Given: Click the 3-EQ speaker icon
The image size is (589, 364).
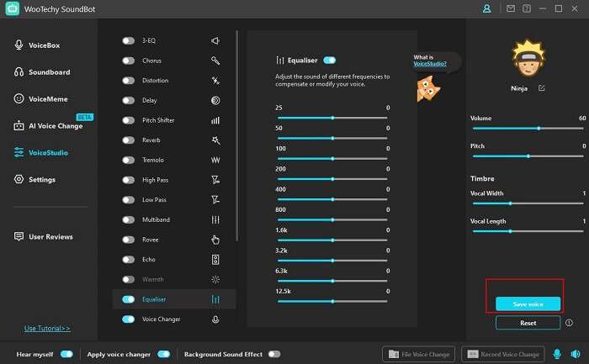Looking at the screenshot, I should (215, 40).
